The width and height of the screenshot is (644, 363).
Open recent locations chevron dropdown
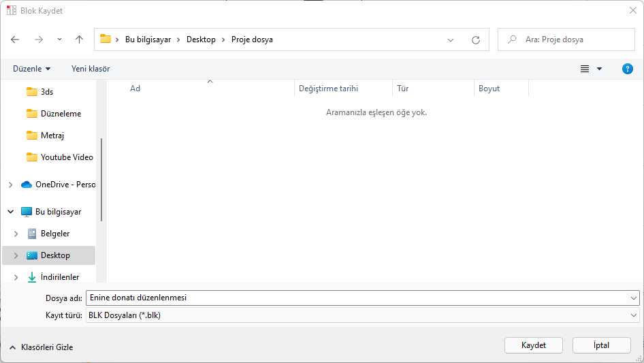(x=59, y=40)
